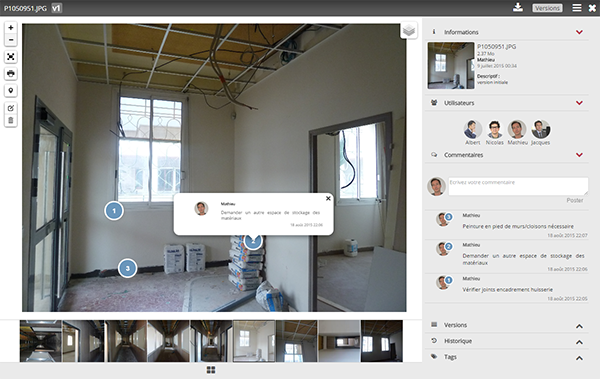The image size is (600, 379).
Task: Fit image to fullscreen view icon
Action: click(11, 57)
